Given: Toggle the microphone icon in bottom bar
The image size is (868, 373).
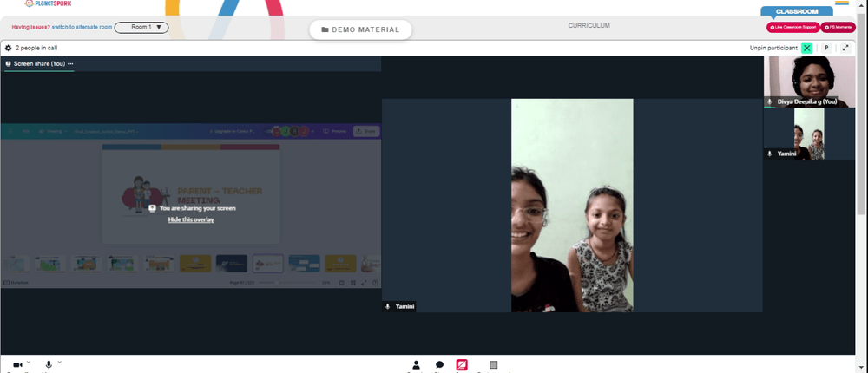Looking at the screenshot, I should [49, 365].
